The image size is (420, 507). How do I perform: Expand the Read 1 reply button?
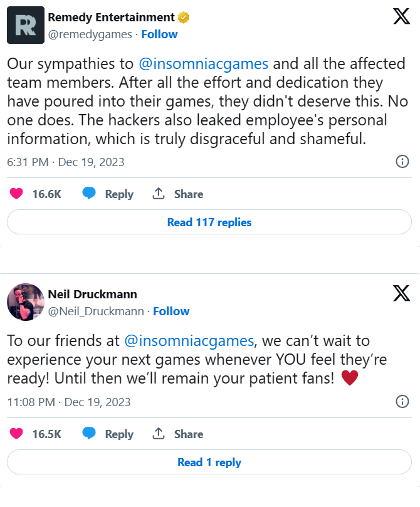[x=209, y=463]
